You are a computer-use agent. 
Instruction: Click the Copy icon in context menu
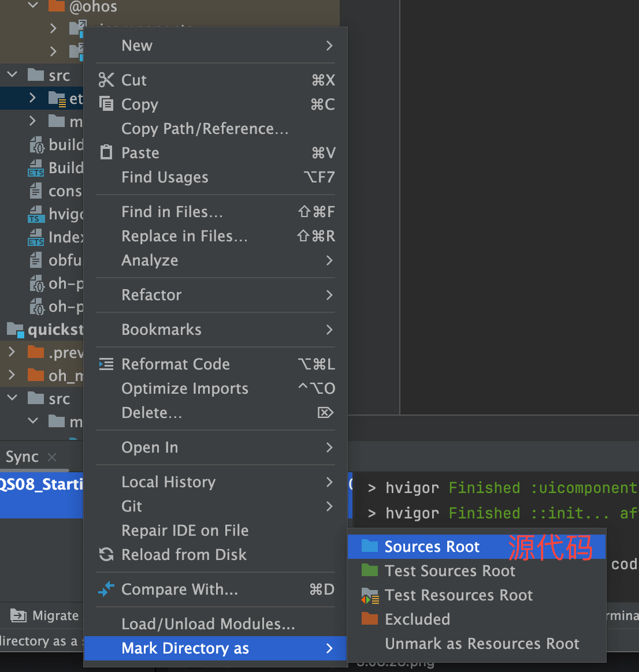pos(106,104)
